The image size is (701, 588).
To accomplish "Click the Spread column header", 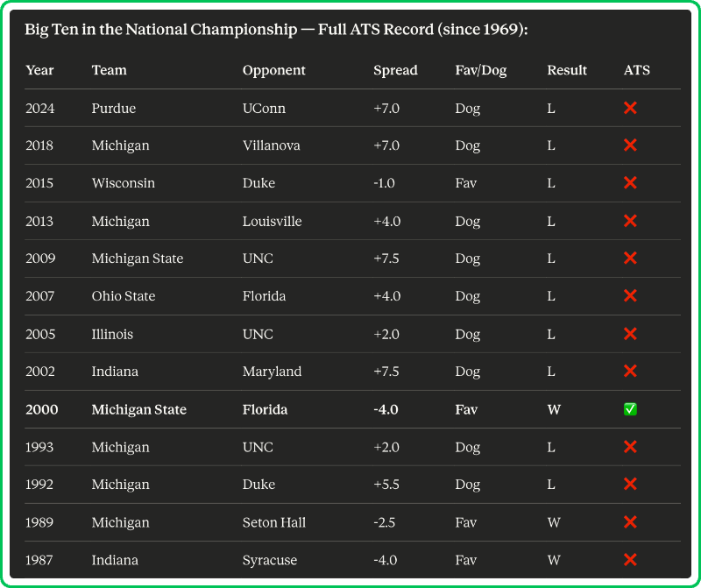I will 395,70.
